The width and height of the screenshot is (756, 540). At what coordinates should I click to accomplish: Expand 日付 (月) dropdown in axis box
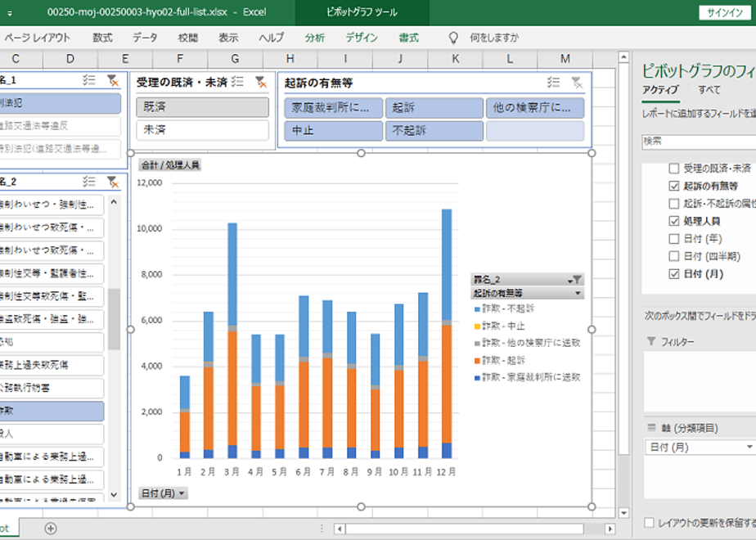point(749,447)
